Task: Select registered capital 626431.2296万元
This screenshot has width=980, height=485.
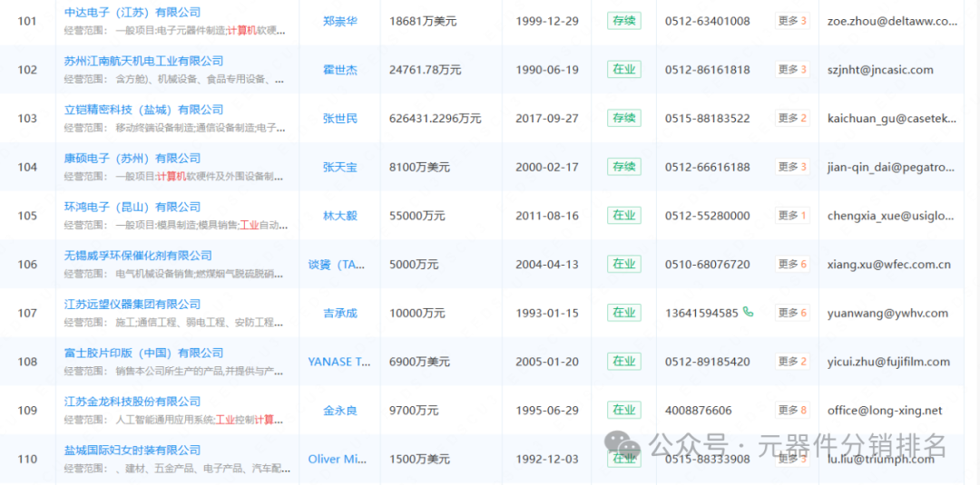Action: pyautogui.click(x=435, y=119)
